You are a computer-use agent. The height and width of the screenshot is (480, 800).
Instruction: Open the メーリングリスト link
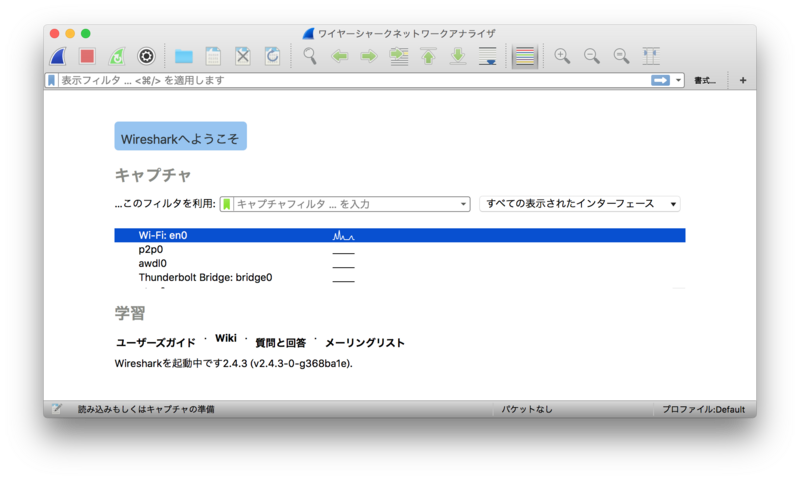[x=365, y=343]
